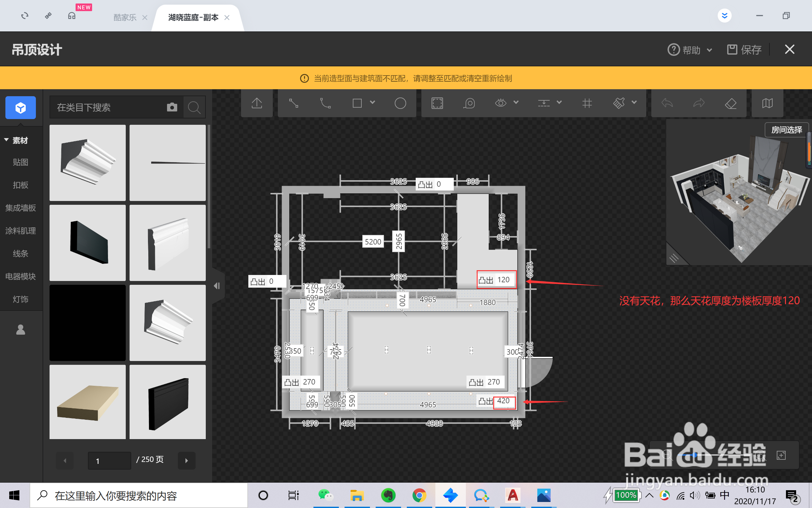Open the dimension tool dropdown arrow
This screenshot has width=812, height=508.
pos(559,102)
